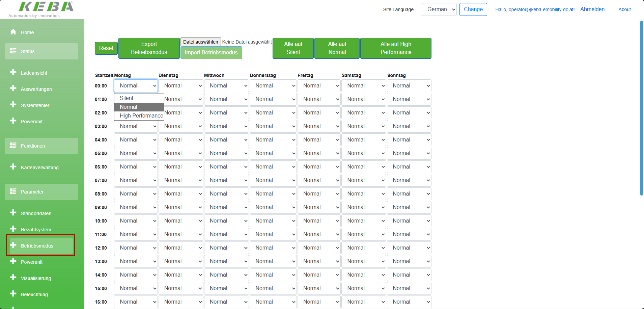Open Freitag 16:00 mode dropdown
The width and height of the screenshot is (644, 309).
pyautogui.click(x=319, y=302)
